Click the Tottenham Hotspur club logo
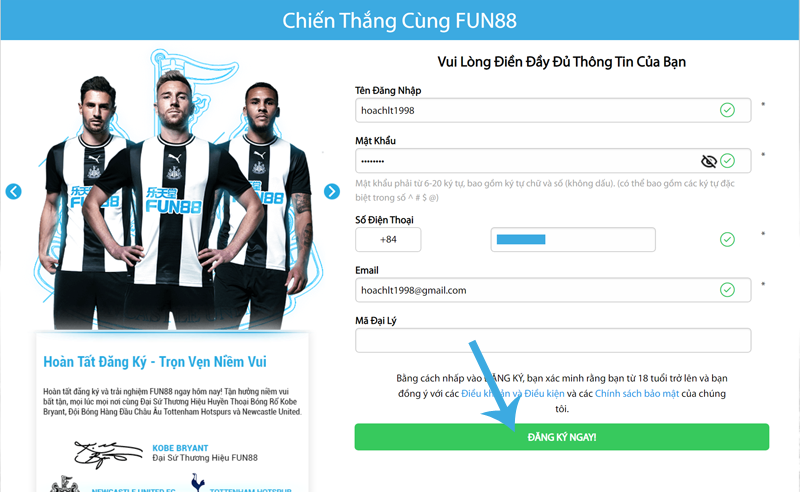 pos(198,483)
